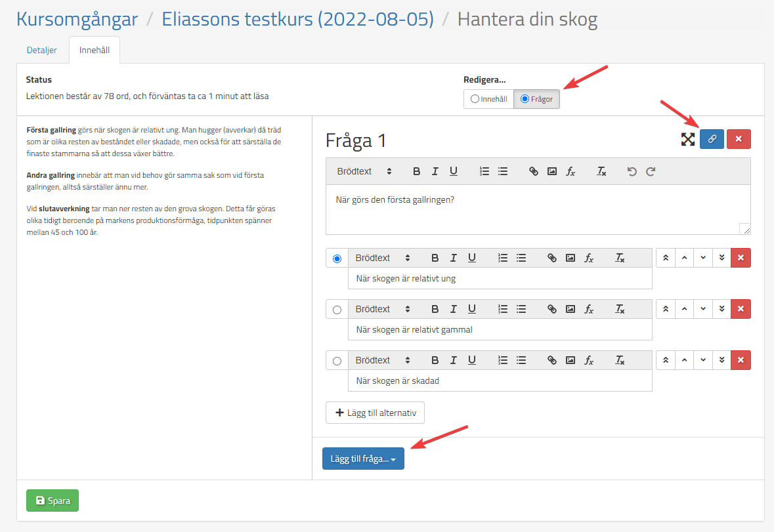The image size is (774, 532).
Task: Insert numbered list in question editor
Action: click(x=484, y=171)
